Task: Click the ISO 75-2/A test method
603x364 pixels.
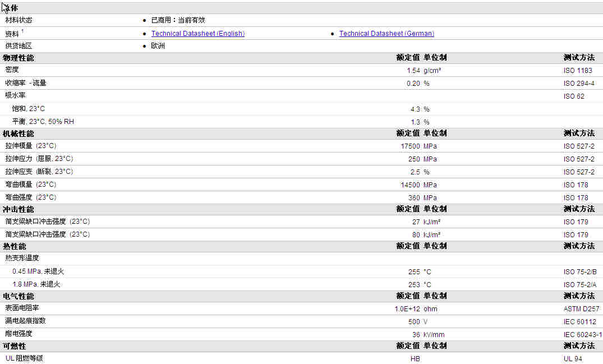Action: pos(581,285)
